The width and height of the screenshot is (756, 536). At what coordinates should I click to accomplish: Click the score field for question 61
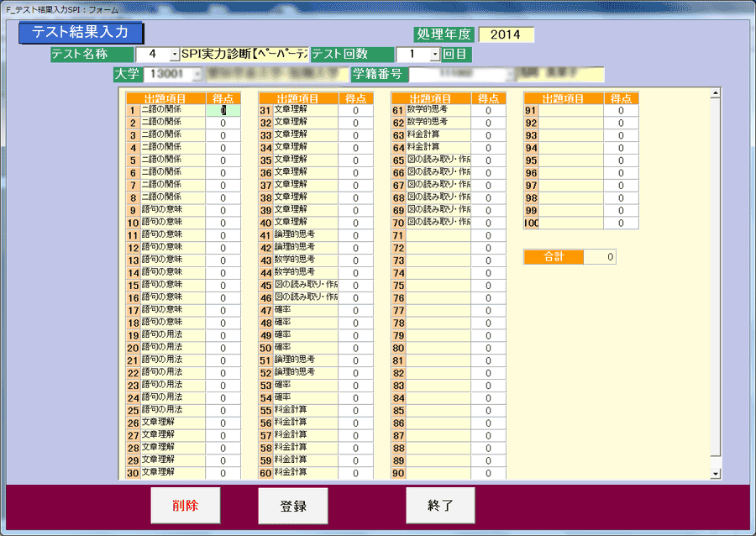pyautogui.click(x=488, y=110)
